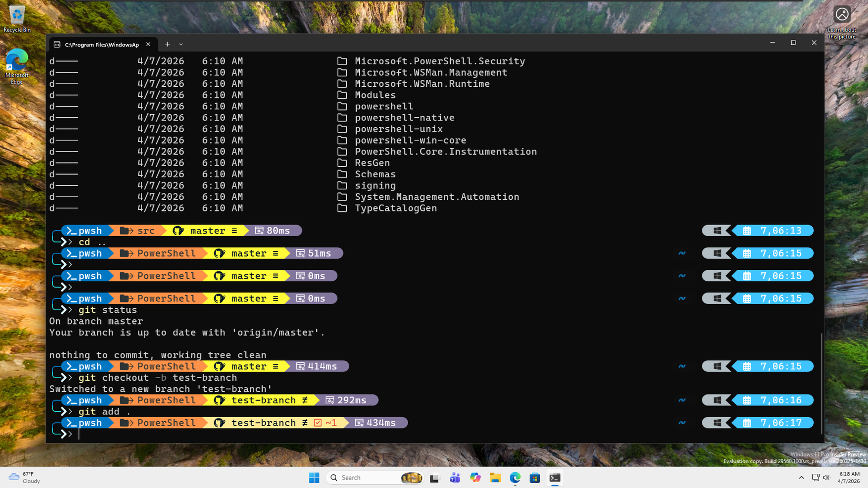This screenshot has width=868, height=488.
Task: Click the 'Microsoft.WSMan.Runtime' entry
Action: (x=422, y=84)
